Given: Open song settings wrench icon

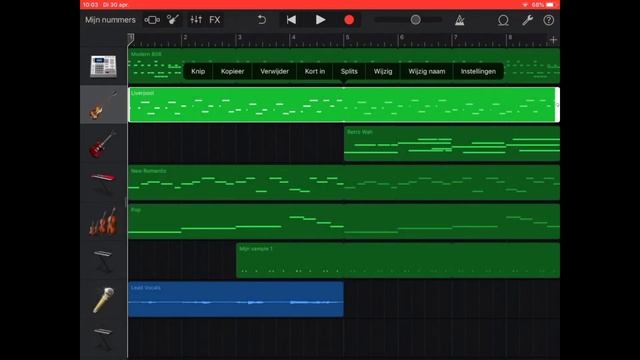Looking at the screenshot, I should point(527,20).
